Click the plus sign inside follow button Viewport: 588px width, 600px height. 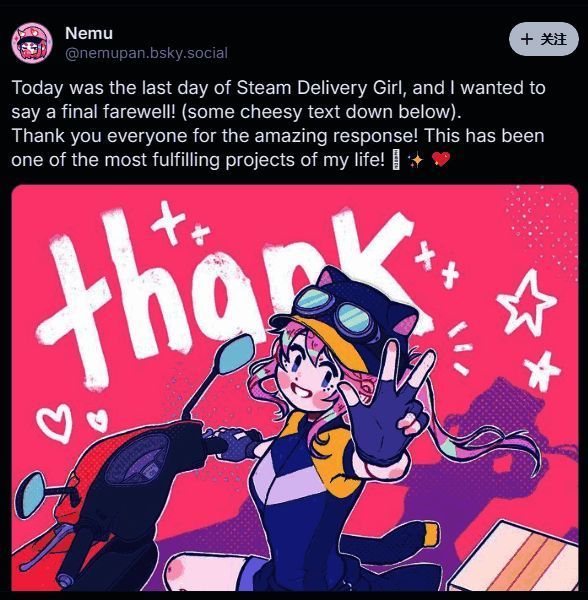click(527, 39)
